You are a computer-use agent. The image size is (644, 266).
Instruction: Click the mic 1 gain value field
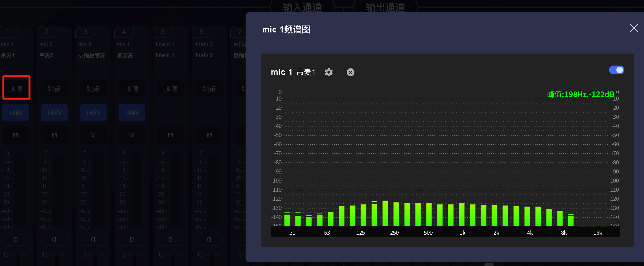point(16,240)
